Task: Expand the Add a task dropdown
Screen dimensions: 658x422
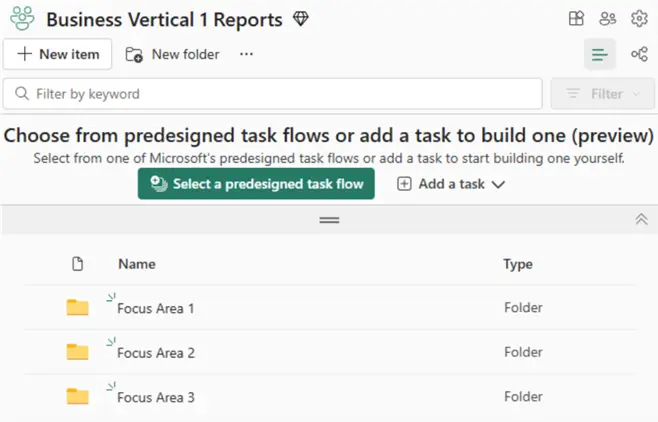Action: [x=451, y=184]
